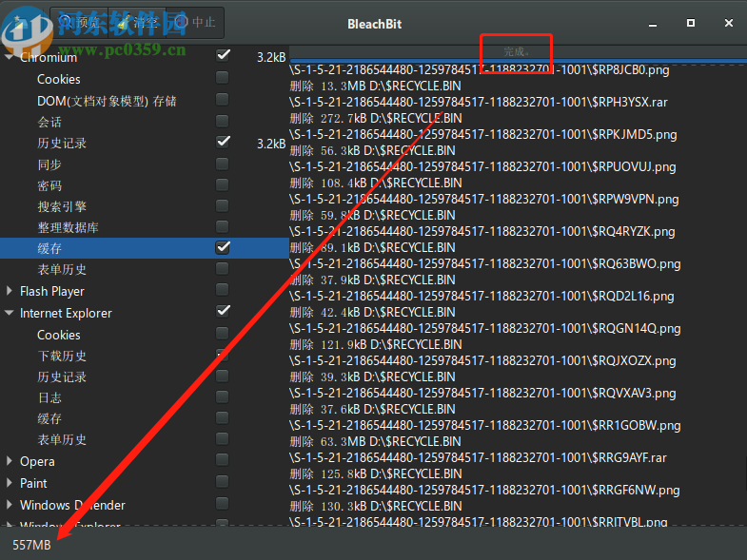Image resolution: width=747 pixels, height=560 pixels.
Task: Click the 中止 abort button
Action: click(x=195, y=23)
